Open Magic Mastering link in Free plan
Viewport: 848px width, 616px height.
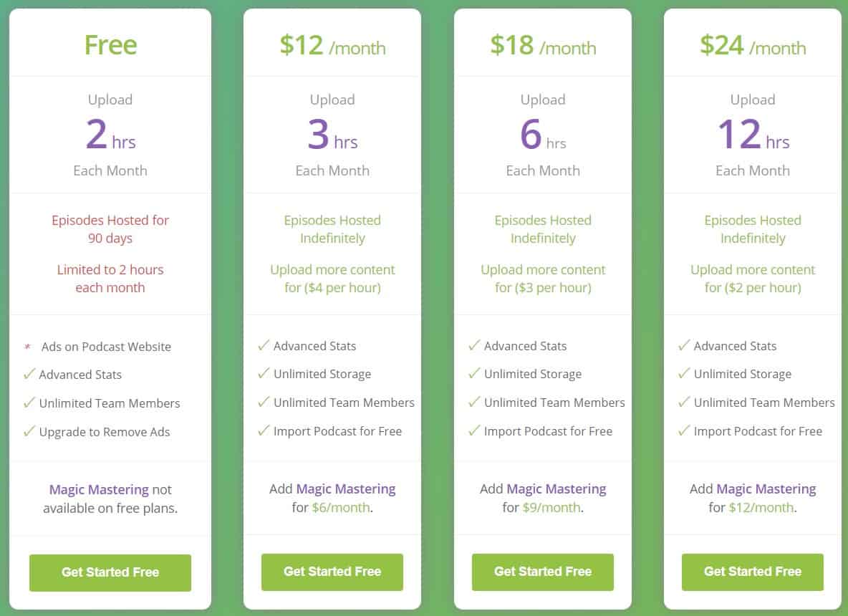point(99,490)
